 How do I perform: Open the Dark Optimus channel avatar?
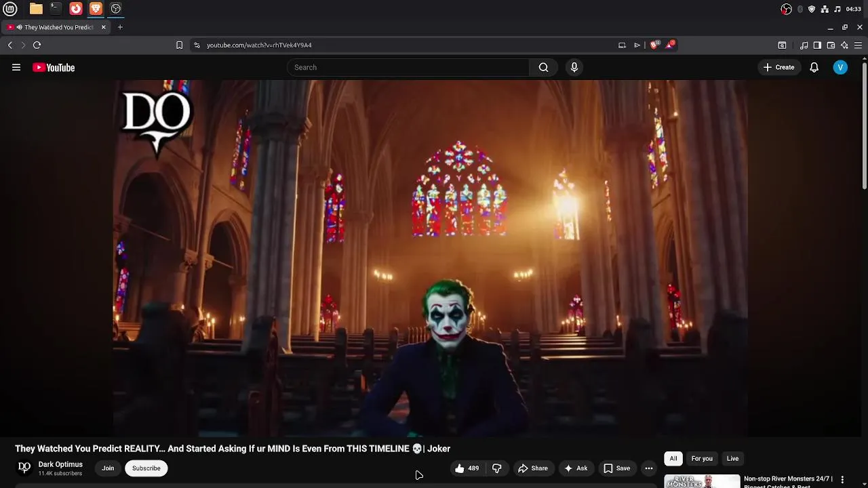coord(24,468)
